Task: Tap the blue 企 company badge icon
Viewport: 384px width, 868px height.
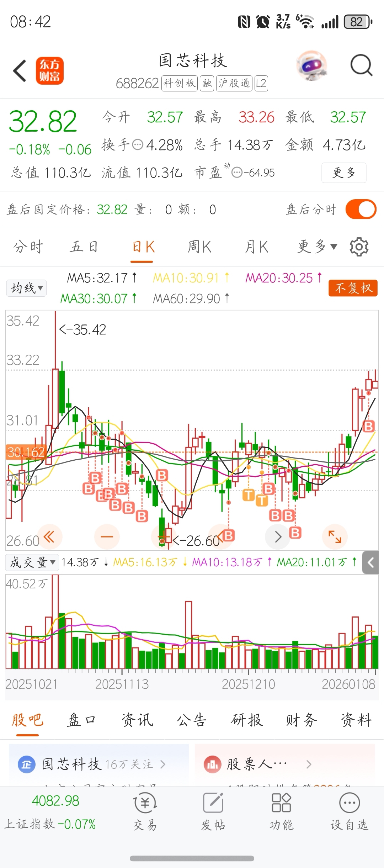Action: pyautogui.click(x=27, y=764)
